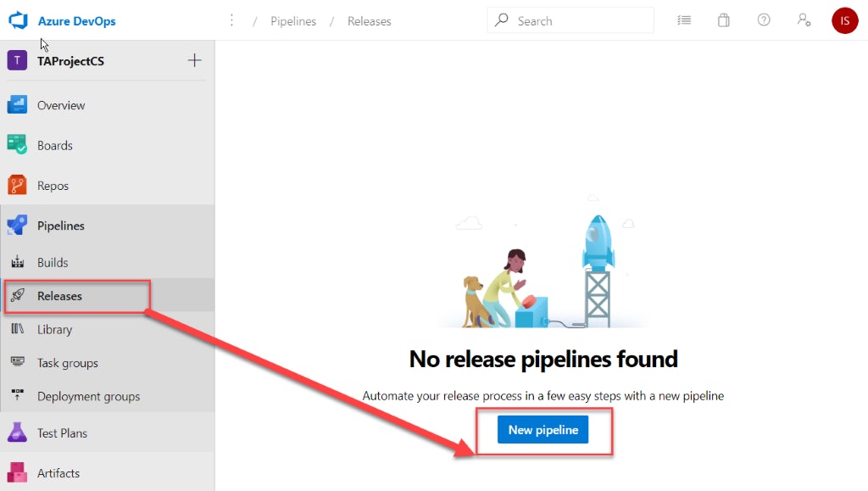Screen dimensions: 868x491
Task: Open user settings icon in top bar
Action: click(x=804, y=20)
